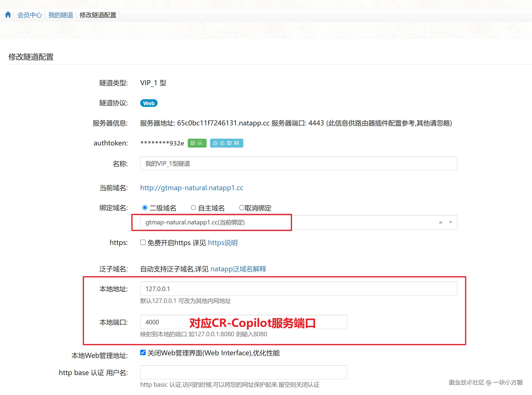Open the domain dropdown arrow

tap(450, 222)
